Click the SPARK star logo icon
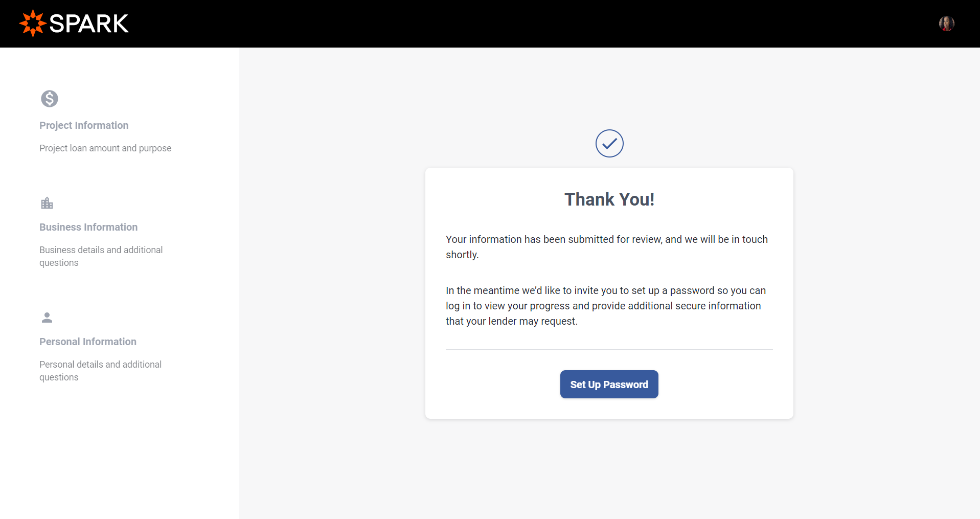Screen dimensions: 980x519 click(x=33, y=24)
